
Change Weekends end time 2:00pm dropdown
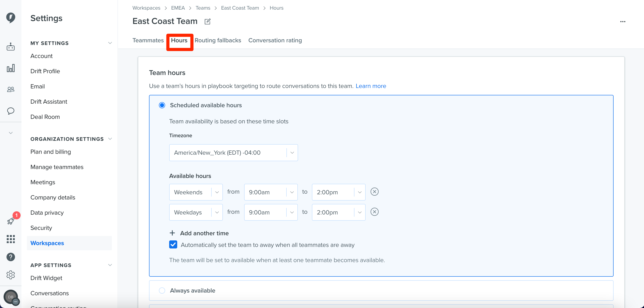point(339,192)
